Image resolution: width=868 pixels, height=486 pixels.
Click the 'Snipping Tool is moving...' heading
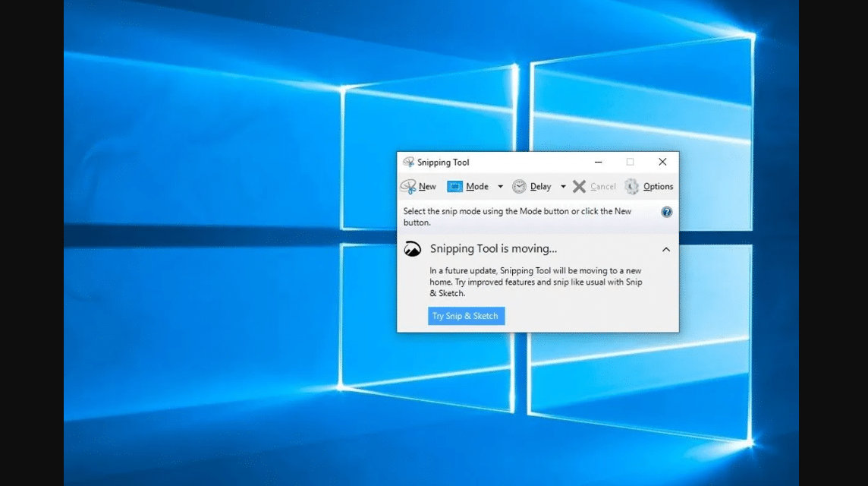(493, 249)
